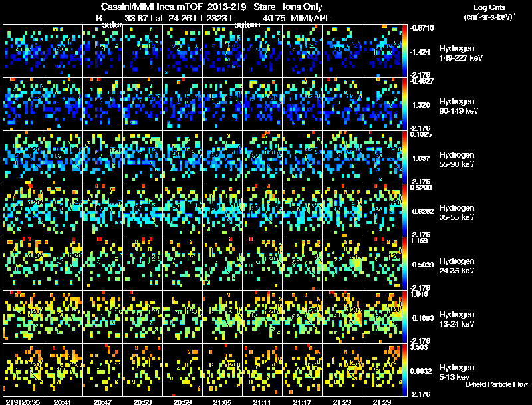Click the 0.1025 color scale value
This screenshot has height=405, width=532.
click(x=421, y=134)
